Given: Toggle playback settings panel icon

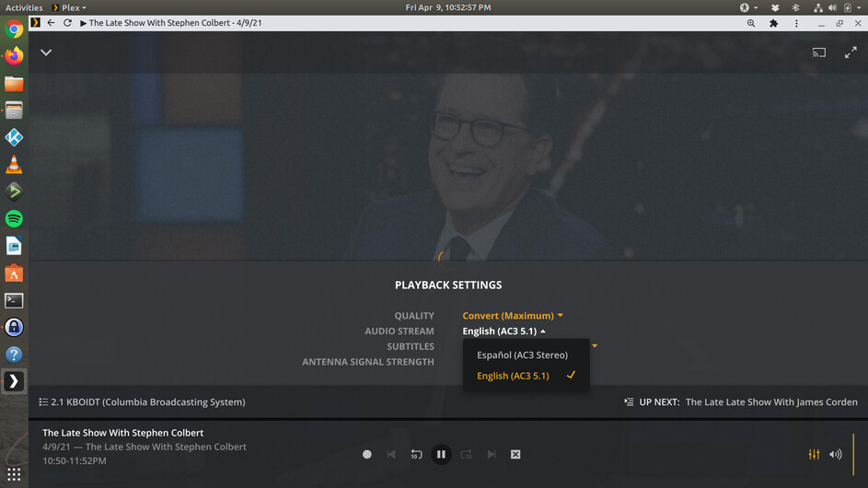Looking at the screenshot, I should pos(814,454).
